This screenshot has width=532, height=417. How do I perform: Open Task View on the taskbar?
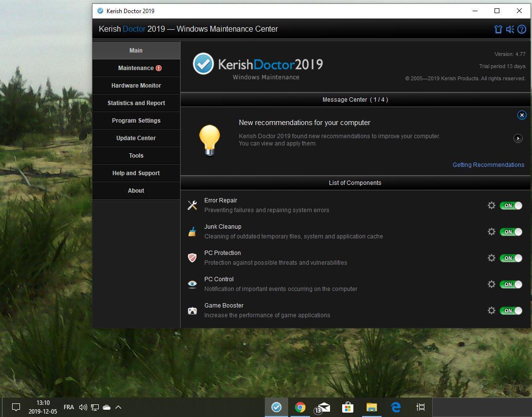coord(421,407)
